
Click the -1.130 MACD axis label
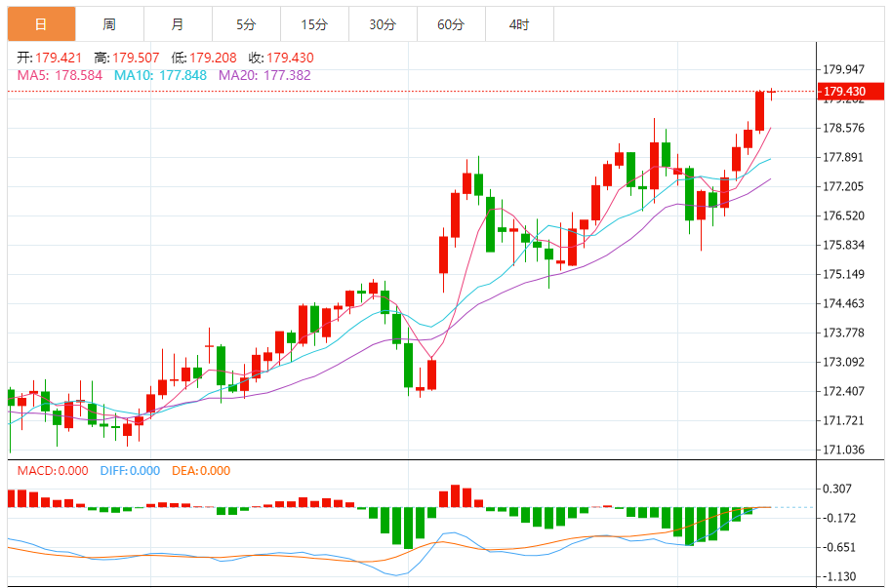[x=839, y=576]
